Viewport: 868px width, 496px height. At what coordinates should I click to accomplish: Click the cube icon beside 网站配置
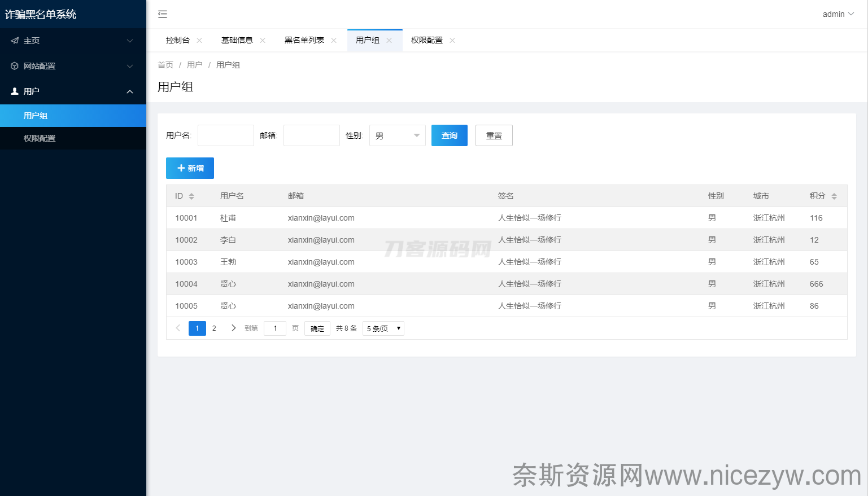(15, 66)
